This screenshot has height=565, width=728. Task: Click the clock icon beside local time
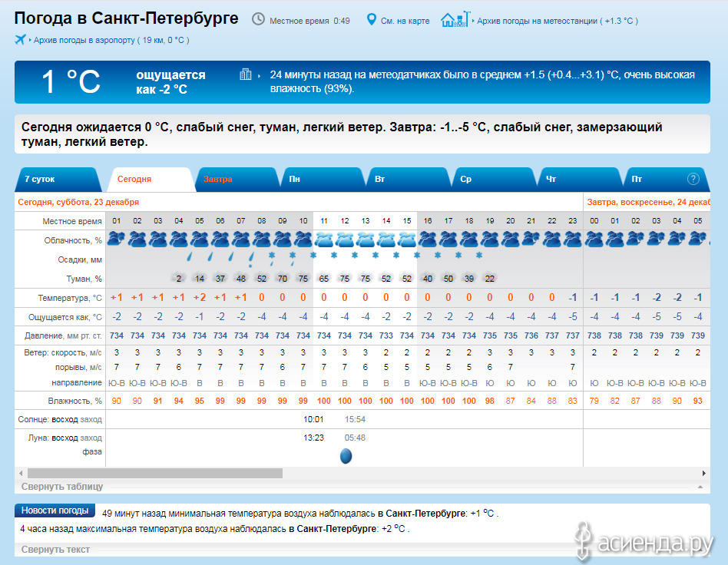coord(259,19)
